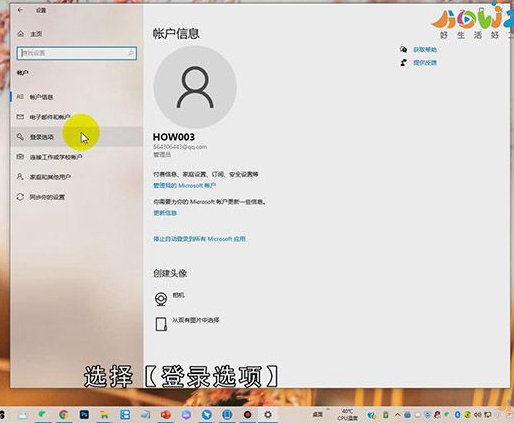The image size is (514, 423).
Task: Choose 相机 to create an avatar
Action: (x=170, y=298)
